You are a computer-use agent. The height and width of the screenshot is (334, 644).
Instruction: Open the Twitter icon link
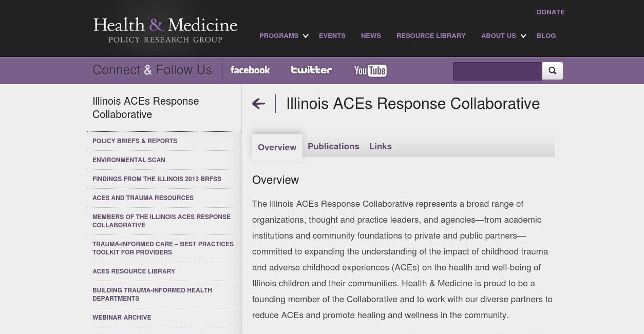click(x=311, y=70)
